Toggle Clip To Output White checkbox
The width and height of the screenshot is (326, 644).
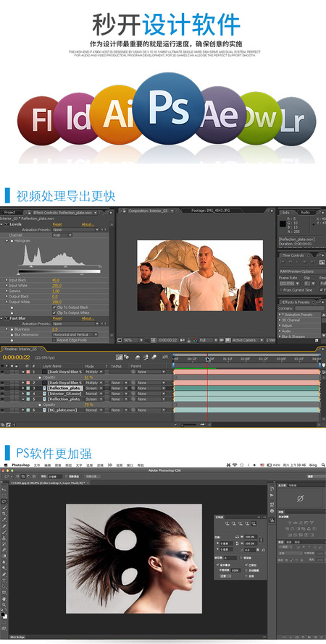tap(54, 313)
